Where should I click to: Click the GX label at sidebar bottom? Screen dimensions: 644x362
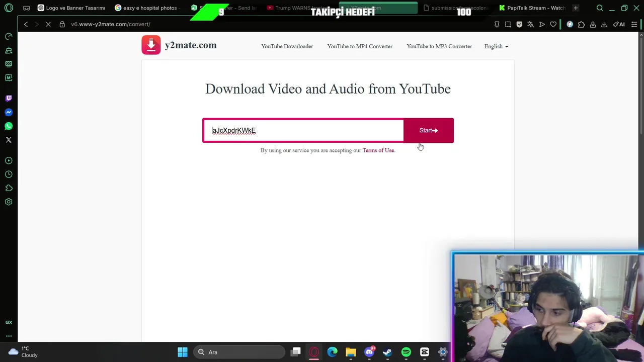tap(9, 322)
